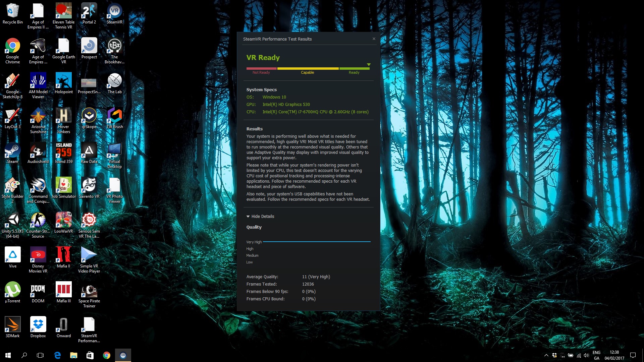The width and height of the screenshot is (644, 362).
Task: Open the Vive desktop shortcut
Action: 13,258
